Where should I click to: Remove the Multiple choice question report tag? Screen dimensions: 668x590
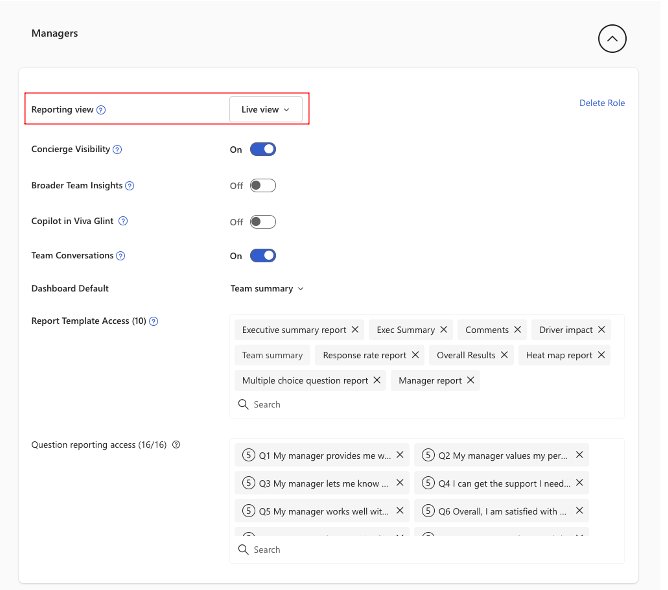(x=377, y=380)
